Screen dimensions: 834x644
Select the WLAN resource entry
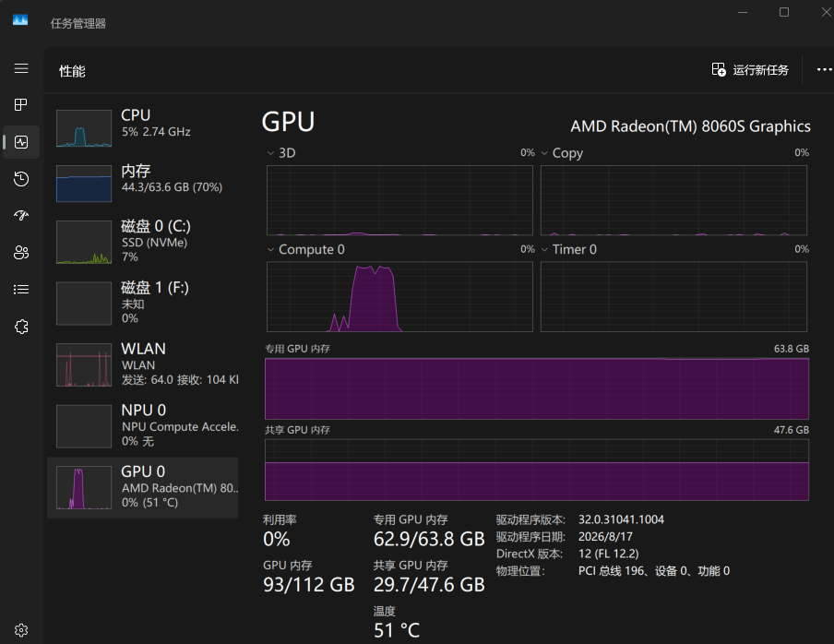click(x=143, y=364)
